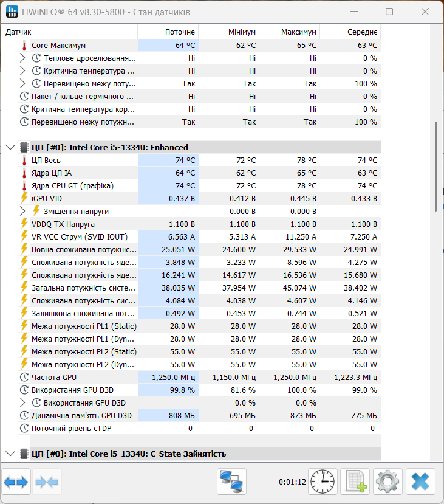The width and height of the screenshot is (444, 504).
Task: Click current value 808 МБ
Action: tap(182, 416)
